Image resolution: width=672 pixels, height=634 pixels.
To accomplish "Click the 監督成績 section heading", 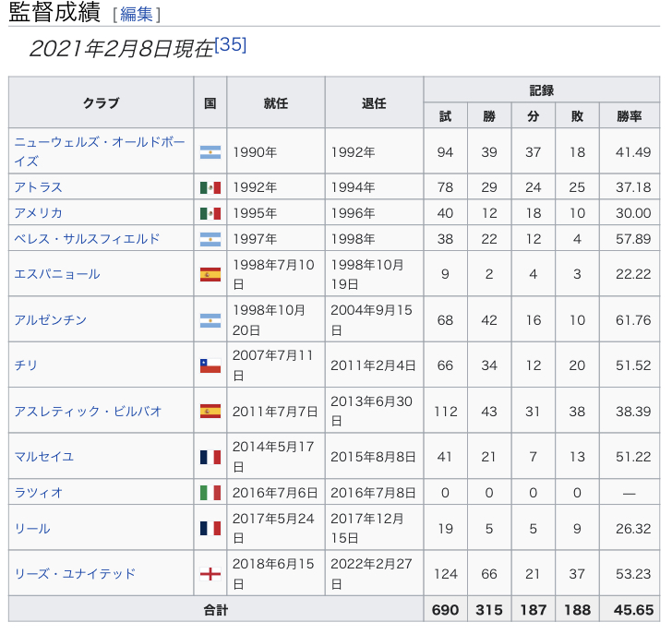I will click(x=54, y=12).
